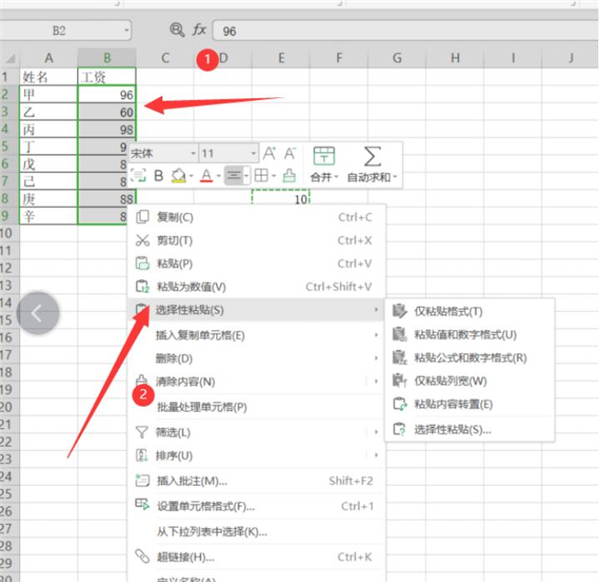Click cell B3 with value 60
600x582 pixels.
click(x=107, y=112)
